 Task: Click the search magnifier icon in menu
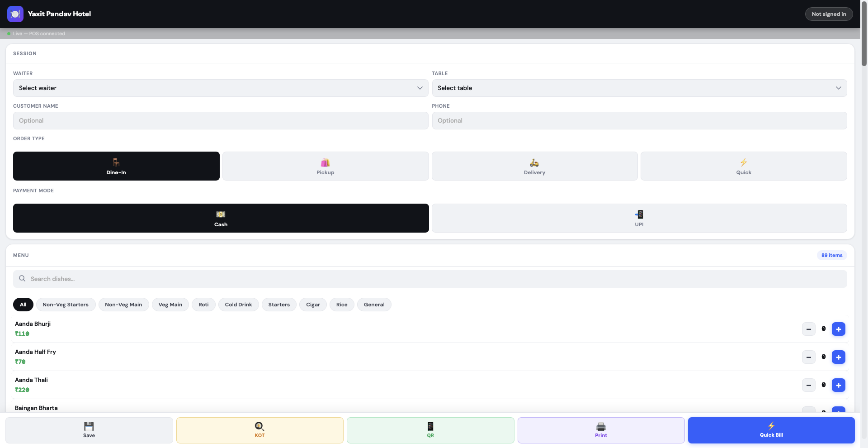22,279
